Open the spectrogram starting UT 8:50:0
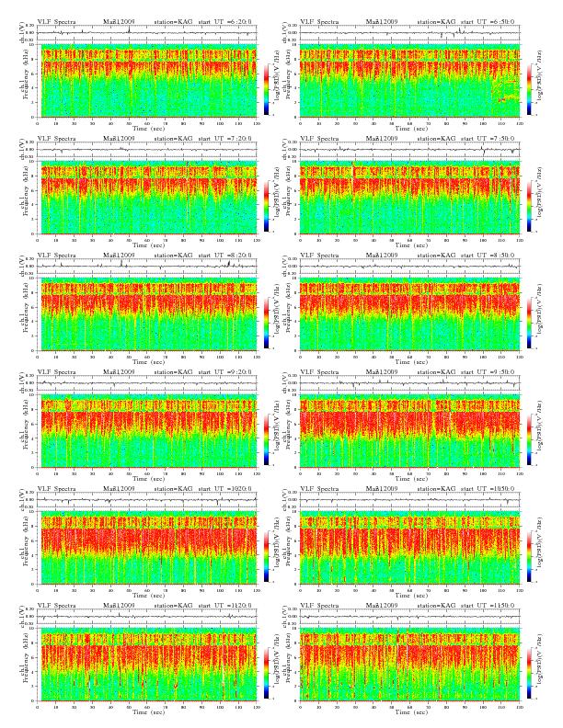 coord(409,314)
